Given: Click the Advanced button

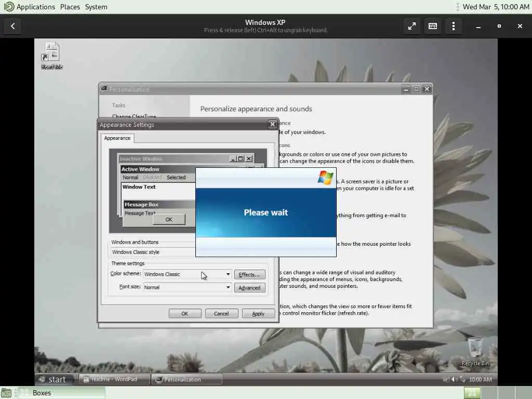Looking at the screenshot, I should pyautogui.click(x=249, y=288).
